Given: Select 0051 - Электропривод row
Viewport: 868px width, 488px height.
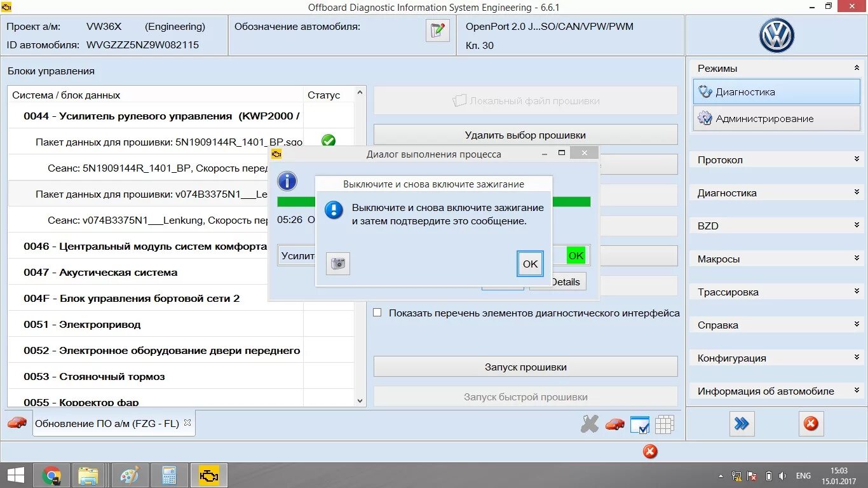Looking at the screenshot, I should [181, 324].
